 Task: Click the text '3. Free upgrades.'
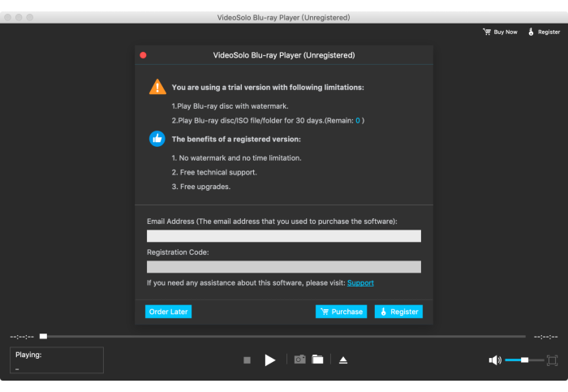(201, 187)
